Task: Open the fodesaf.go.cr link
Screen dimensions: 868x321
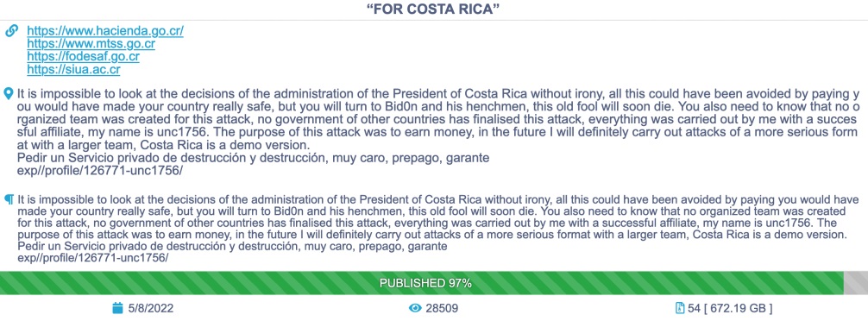Action: [83, 56]
